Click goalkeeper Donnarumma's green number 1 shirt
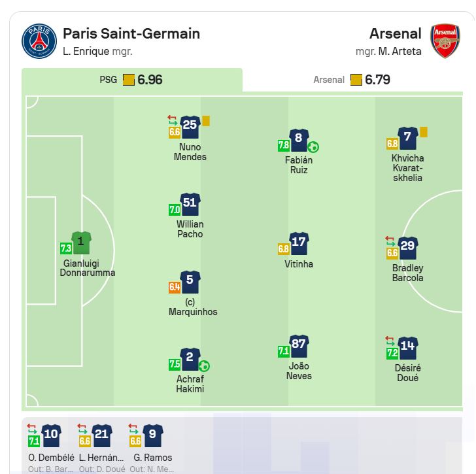 (x=81, y=243)
